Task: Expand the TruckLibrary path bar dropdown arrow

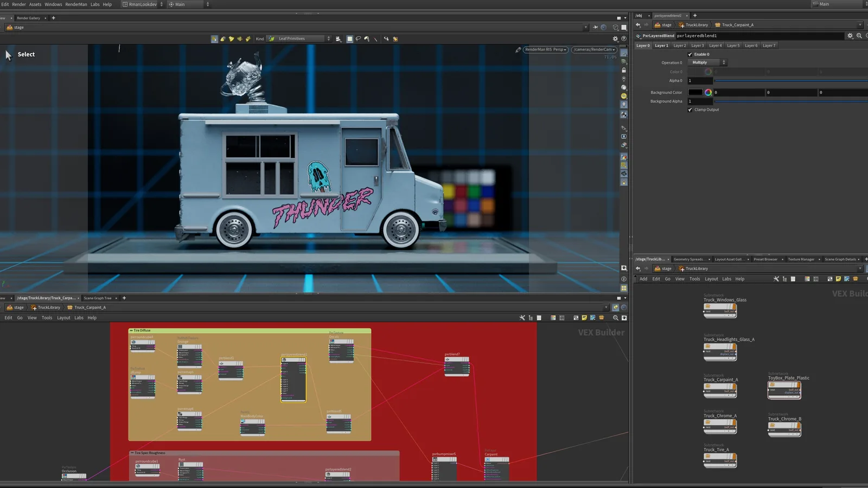Action: tap(860, 269)
